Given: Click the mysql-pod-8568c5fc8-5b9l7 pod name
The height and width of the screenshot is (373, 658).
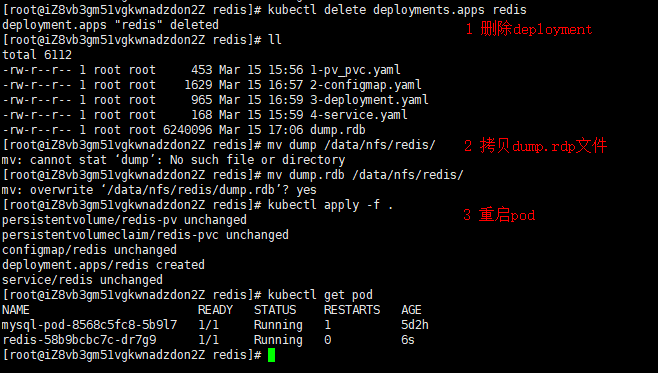Looking at the screenshot, I should [89, 325].
